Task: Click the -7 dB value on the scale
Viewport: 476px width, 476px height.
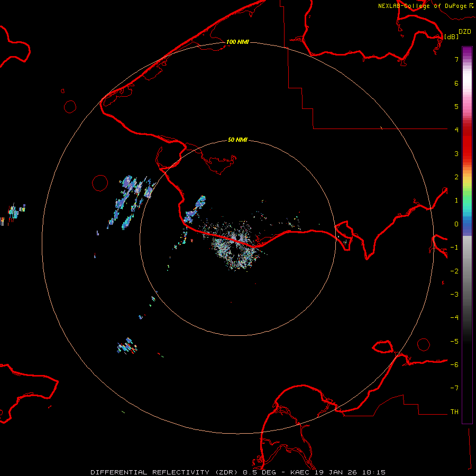Action: pyautogui.click(x=454, y=388)
